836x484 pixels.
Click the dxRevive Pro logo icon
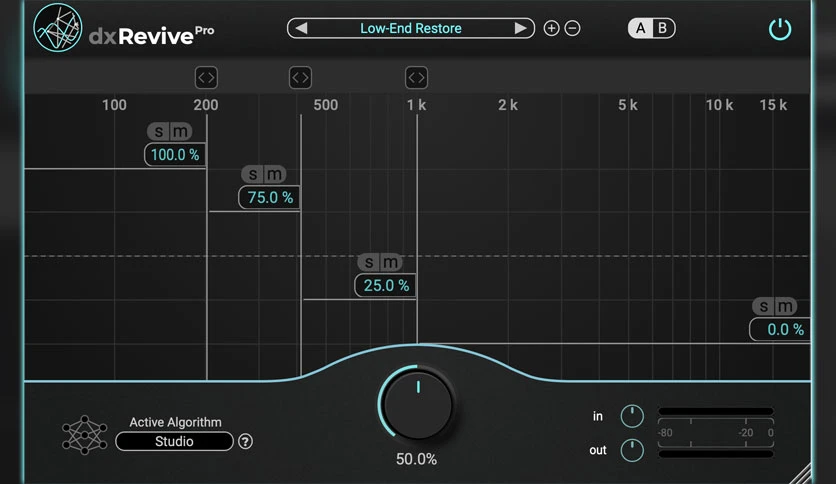point(58,28)
